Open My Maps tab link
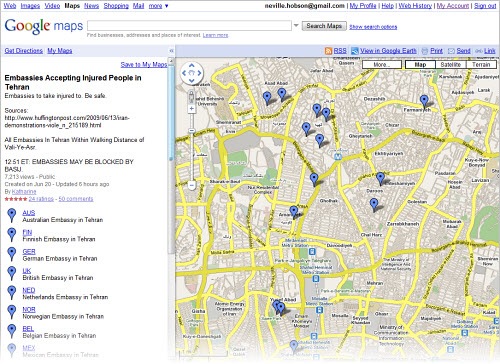 [x=60, y=51]
